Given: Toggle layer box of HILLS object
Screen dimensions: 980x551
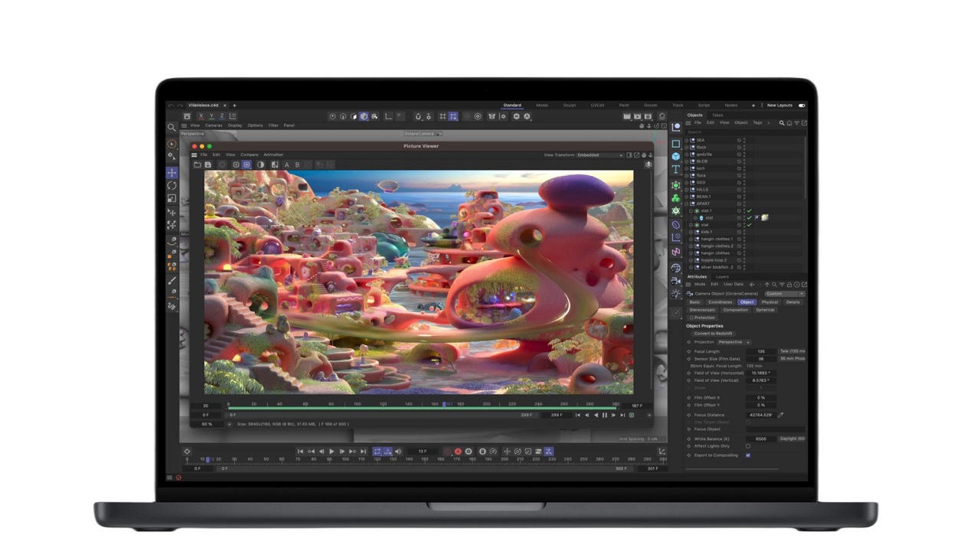Looking at the screenshot, I should click(740, 190).
